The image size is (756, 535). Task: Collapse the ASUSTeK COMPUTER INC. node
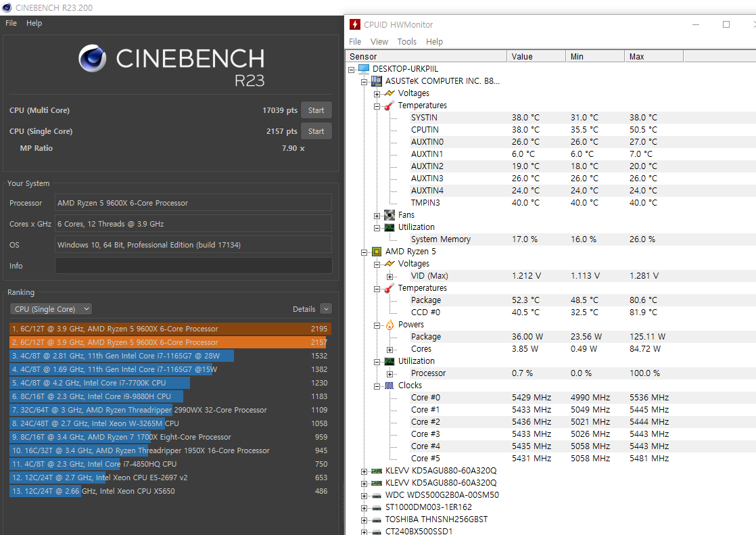tap(364, 82)
